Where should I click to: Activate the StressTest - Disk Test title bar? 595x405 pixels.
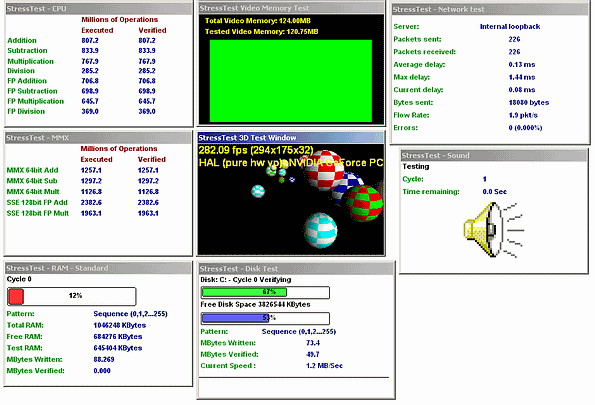tap(296, 269)
